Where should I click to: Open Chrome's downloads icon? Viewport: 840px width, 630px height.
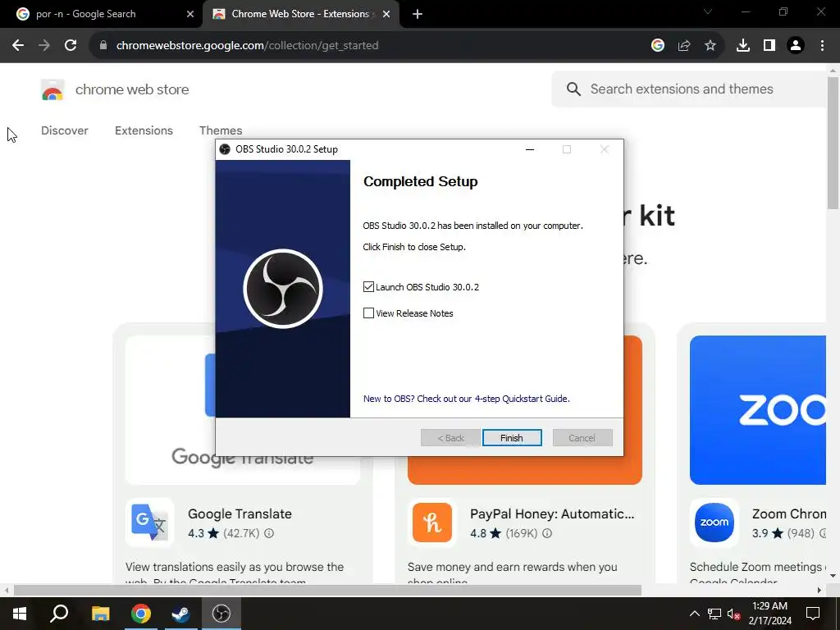(743, 46)
